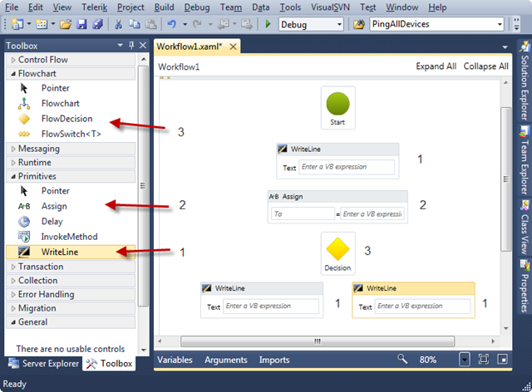Click the Fit to Screen icon
The height and width of the screenshot is (392, 532).
(484, 359)
